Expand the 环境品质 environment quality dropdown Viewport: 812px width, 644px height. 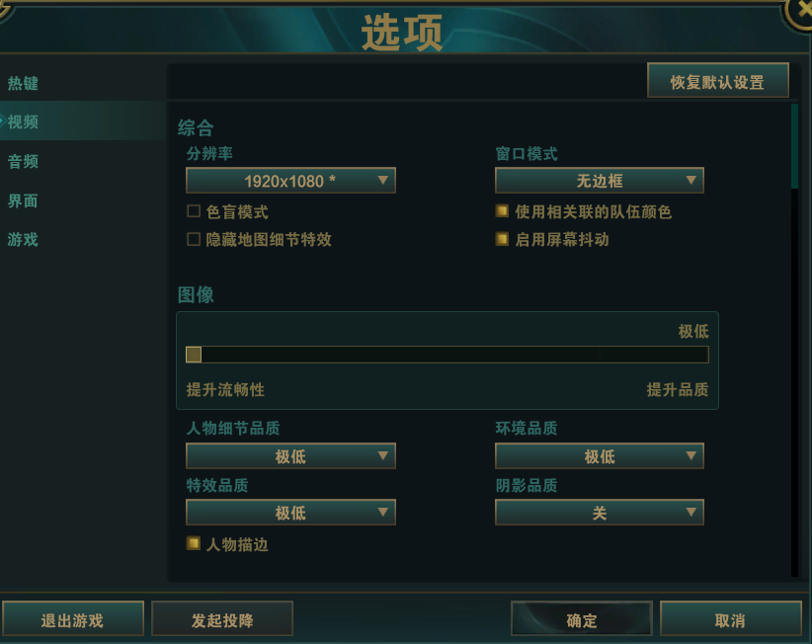point(600,456)
